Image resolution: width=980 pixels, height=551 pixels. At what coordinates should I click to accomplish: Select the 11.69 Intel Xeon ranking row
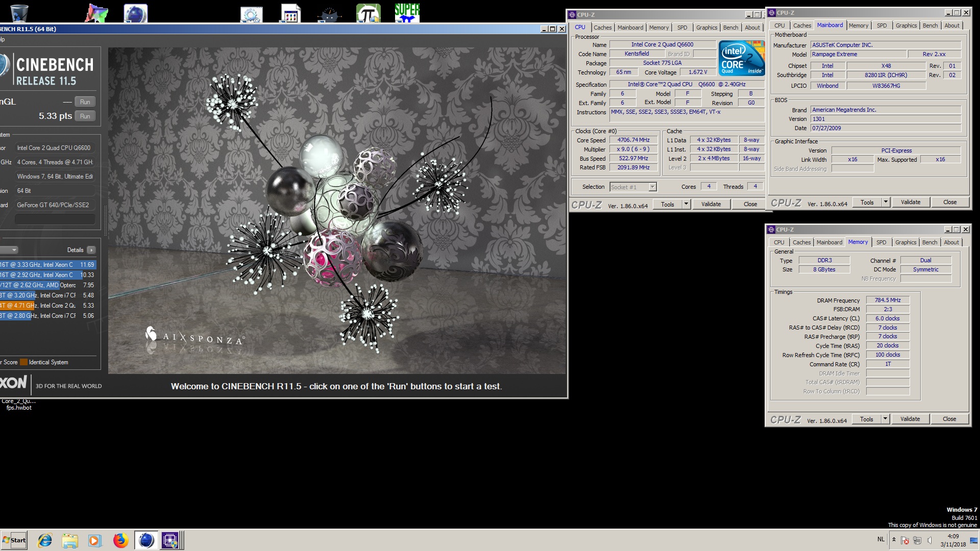pyautogui.click(x=48, y=265)
